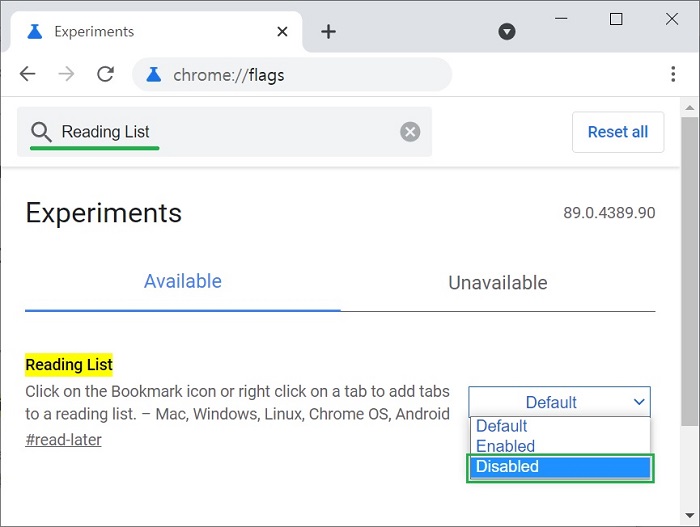The image size is (700, 527).
Task: Click the vertical scrollbar thumb
Action: [x=690, y=272]
